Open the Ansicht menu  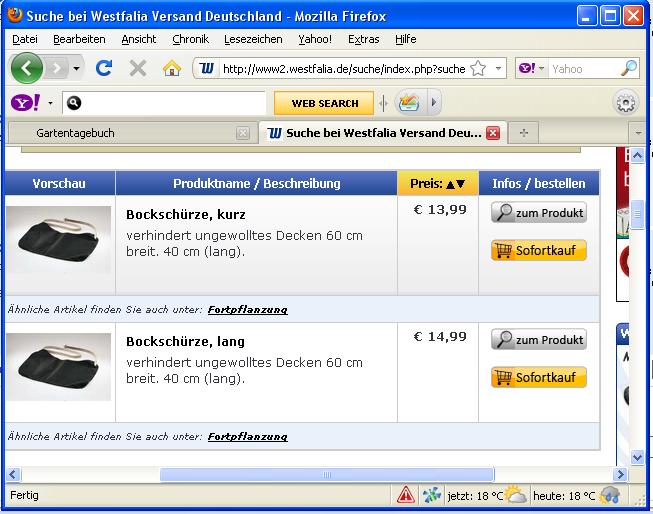(x=139, y=39)
